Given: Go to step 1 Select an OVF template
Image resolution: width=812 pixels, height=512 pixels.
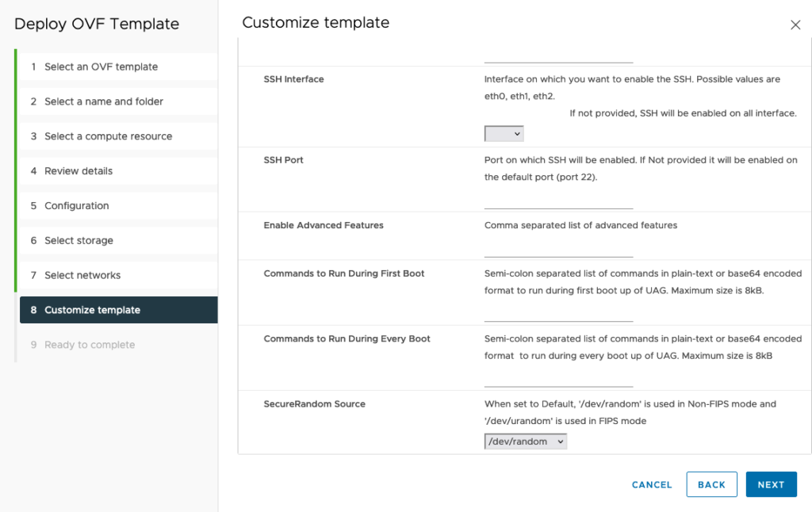Looking at the screenshot, I should (x=101, y=67).
